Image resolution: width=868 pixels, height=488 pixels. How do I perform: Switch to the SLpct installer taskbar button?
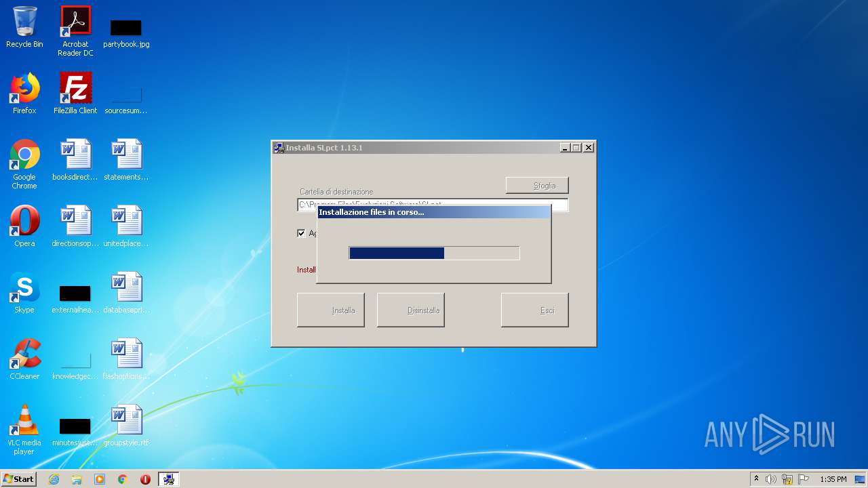tap(168, 479)
